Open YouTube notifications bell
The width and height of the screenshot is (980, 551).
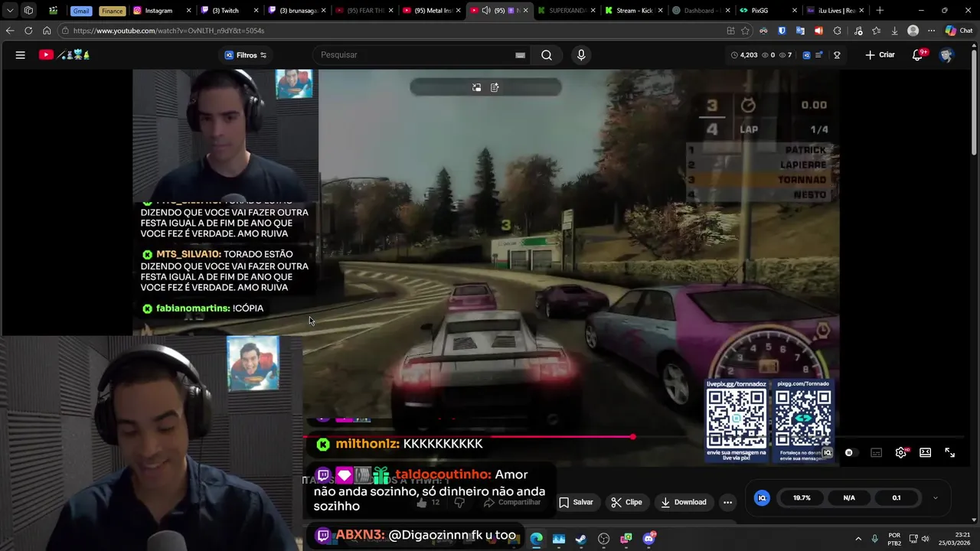click(x=917, y=55)
